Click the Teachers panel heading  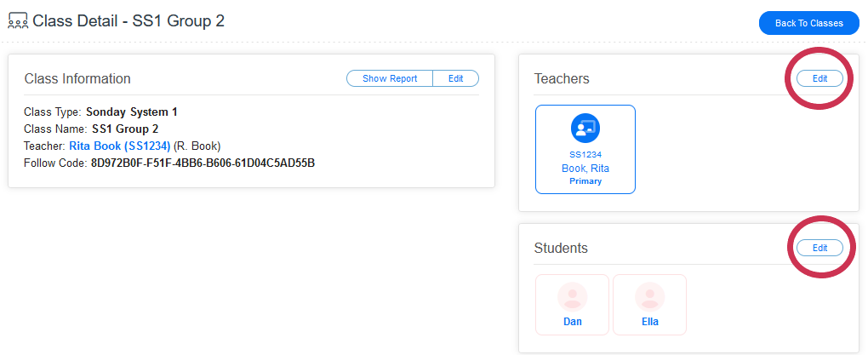coord(562,78)
